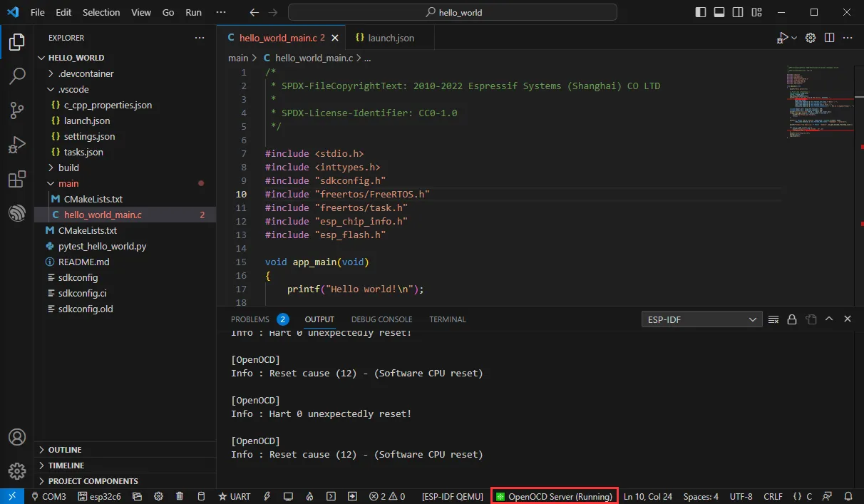The width and height of the screenshot is (864, 504).
Task: Expand the build folder in Explorer
Action: click(x=68, y=168)
